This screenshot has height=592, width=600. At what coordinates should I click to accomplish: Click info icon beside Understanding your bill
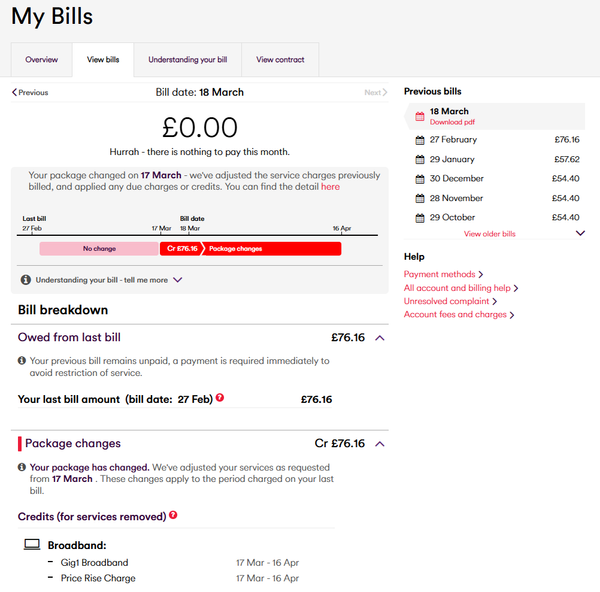tap(26, 280)
